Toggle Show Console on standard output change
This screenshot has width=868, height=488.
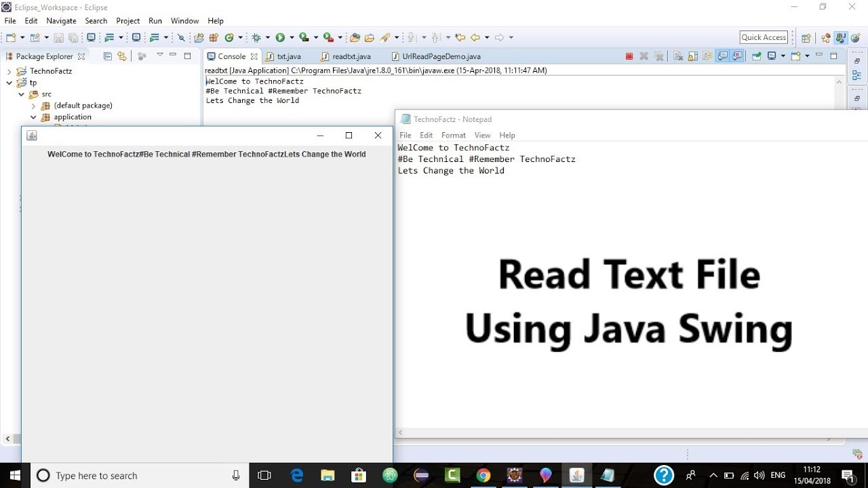click(x=723, y=56)
